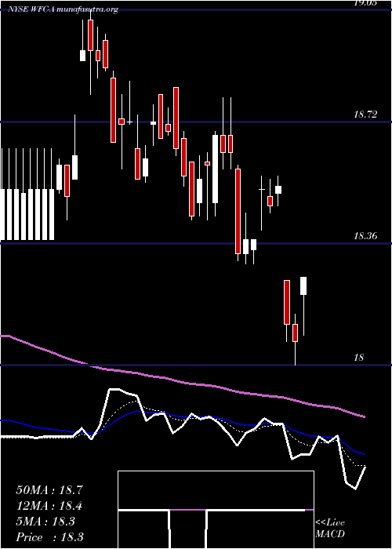Click the Price : 18.3 readout
Viewport: 392px width, 549px height.
tap(49, 537)
